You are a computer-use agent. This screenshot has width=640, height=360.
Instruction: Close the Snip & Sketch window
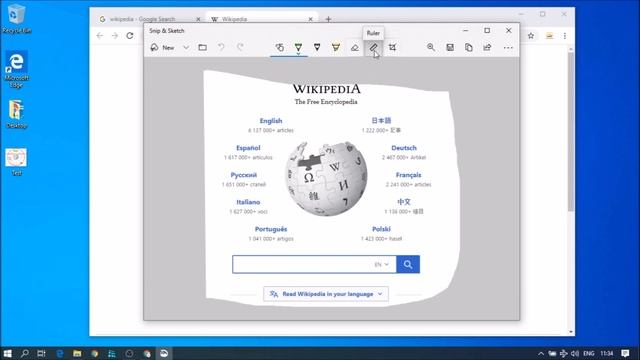click(x=509, y=31)
